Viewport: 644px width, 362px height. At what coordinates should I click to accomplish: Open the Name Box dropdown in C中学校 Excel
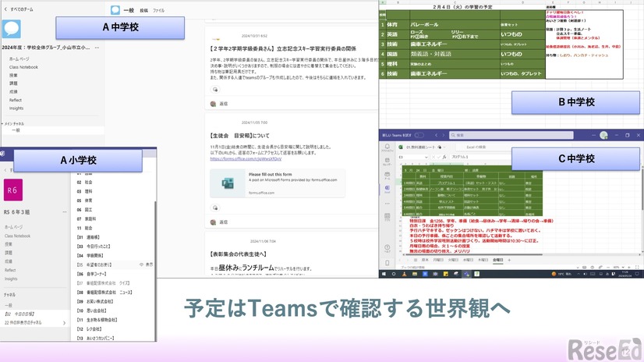[426, 157]
